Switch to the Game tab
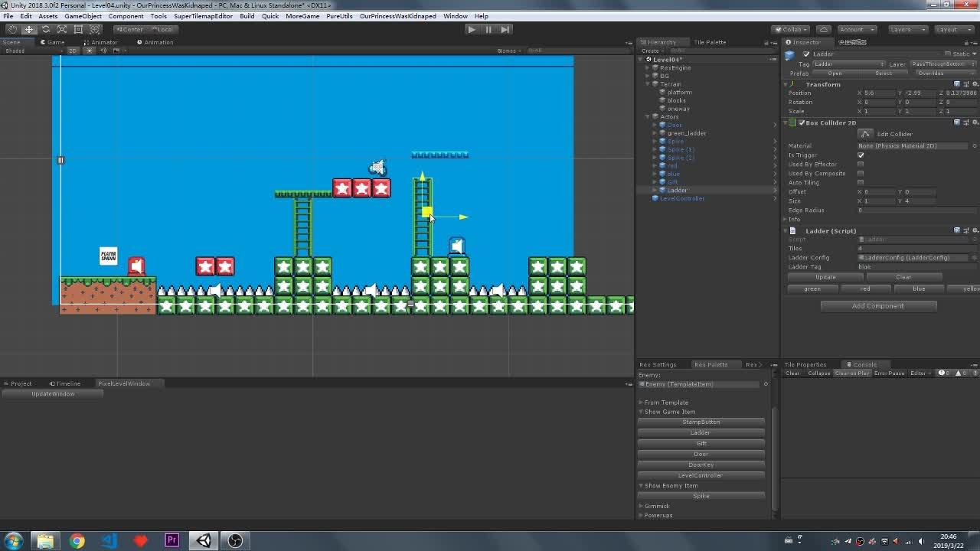This screenshot has width=980, height=551. 53,42
